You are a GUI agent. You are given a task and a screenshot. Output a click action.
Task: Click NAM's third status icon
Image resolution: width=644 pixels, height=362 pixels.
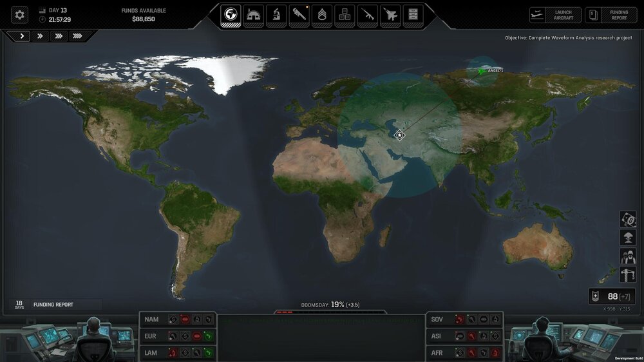[196, 319]
